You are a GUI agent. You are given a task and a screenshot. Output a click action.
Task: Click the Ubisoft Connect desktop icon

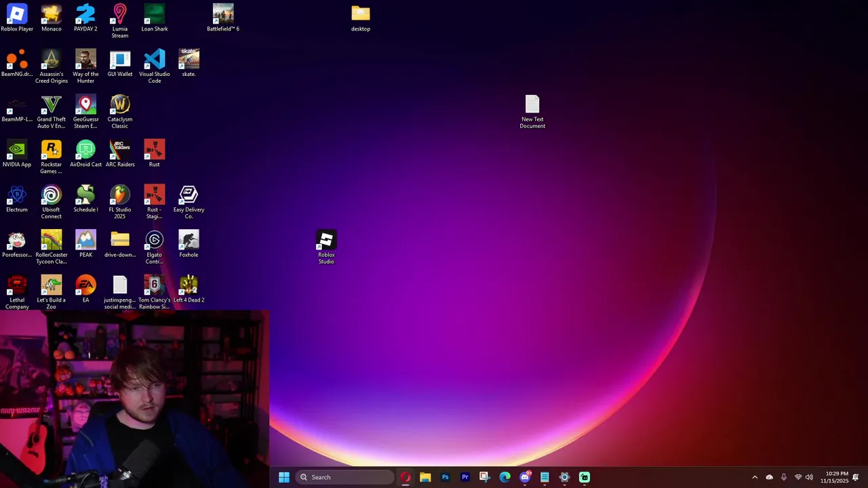tap(52, 202)
